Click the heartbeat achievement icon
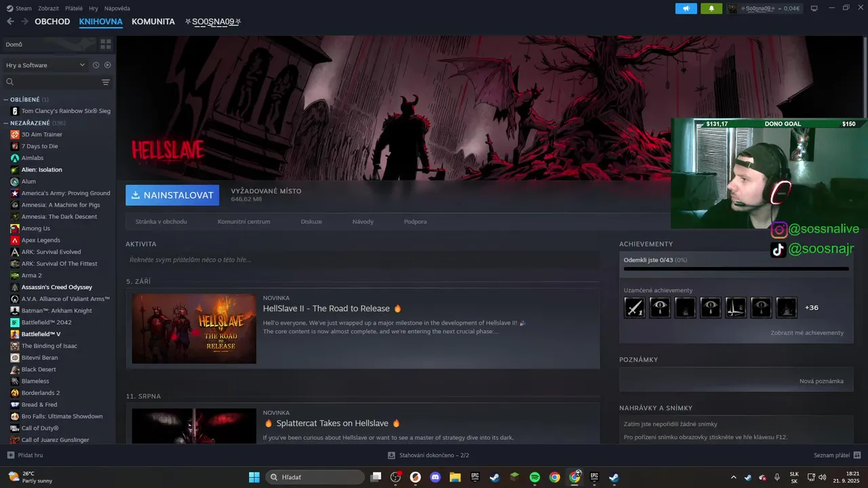Image resolution: width=868 pixels, height=488 pixels. (736, 308)
